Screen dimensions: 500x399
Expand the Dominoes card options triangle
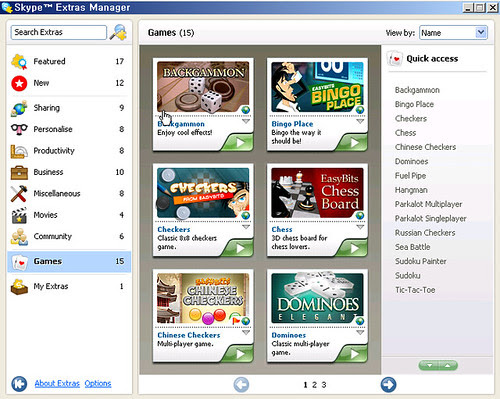(x=360, y=333)
